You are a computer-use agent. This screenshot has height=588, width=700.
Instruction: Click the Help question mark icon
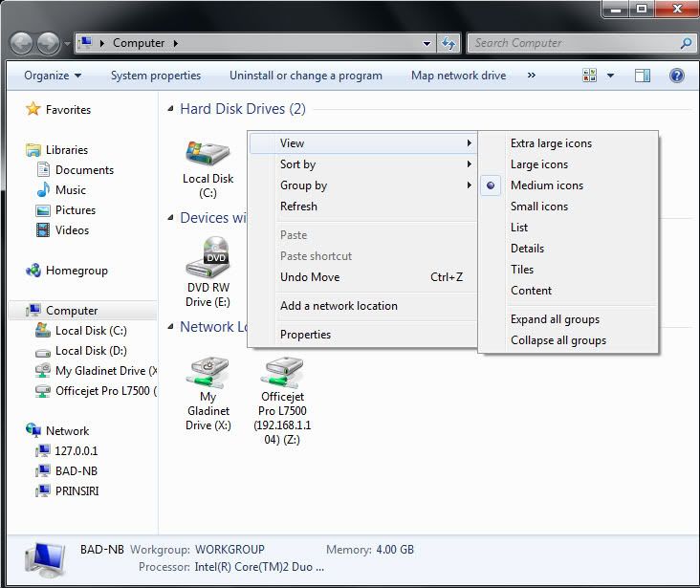coord(677,76)
